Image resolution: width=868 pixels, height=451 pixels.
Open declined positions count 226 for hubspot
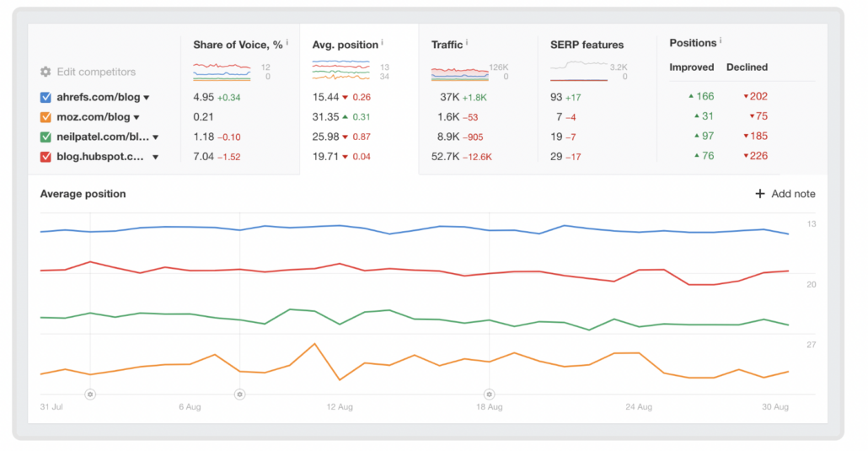[756, 155]
